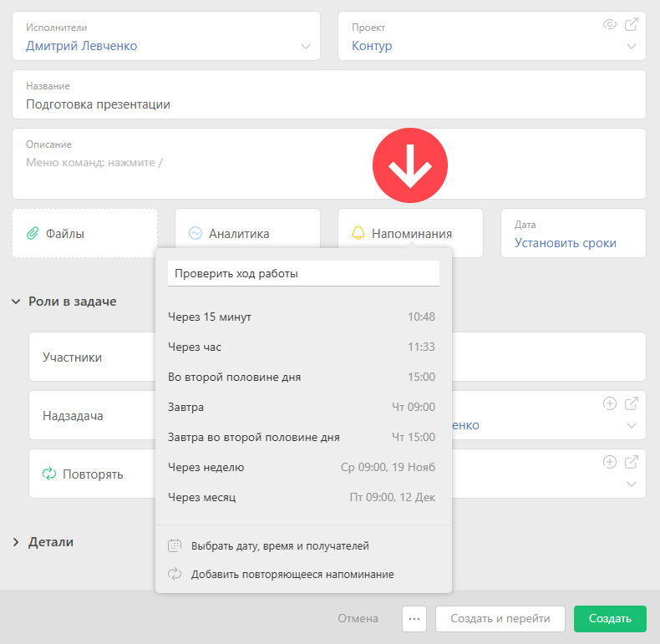Open dropdown chevron in Надзадача row
660x644 pixels.
tap(632, 425)
